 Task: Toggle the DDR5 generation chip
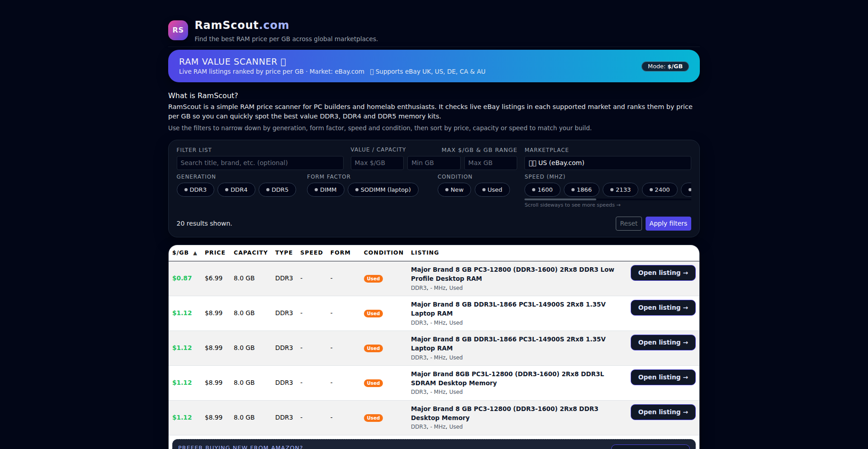(277, 190)
